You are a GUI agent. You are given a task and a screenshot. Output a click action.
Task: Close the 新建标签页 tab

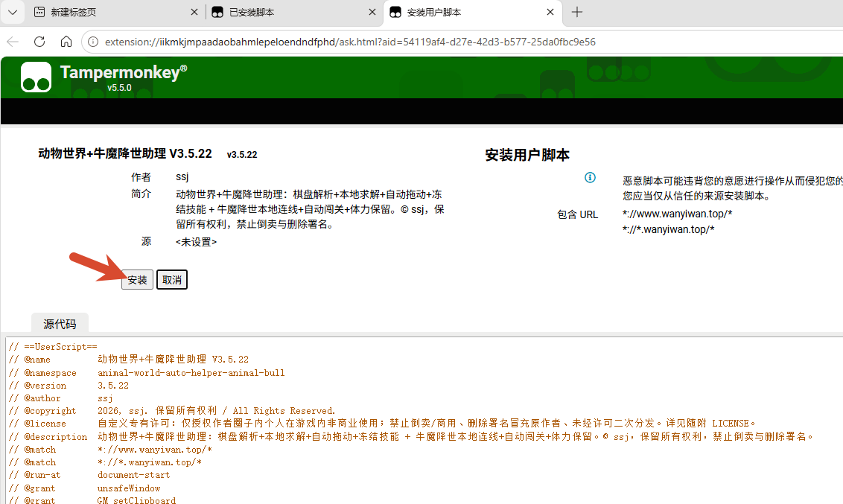click(x=194, y=12)
